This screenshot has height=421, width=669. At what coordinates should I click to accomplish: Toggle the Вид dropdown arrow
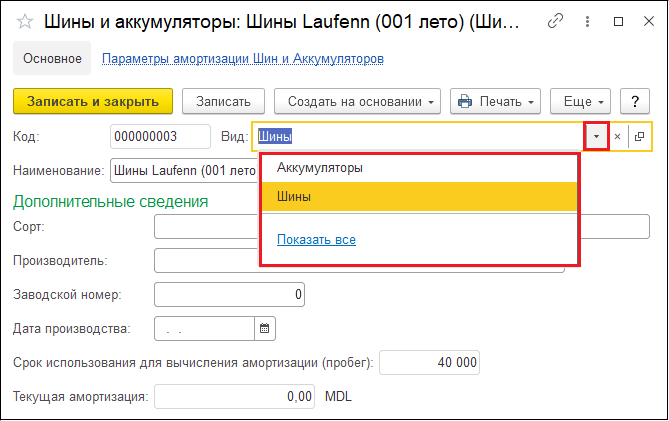(x=597, y=137)
